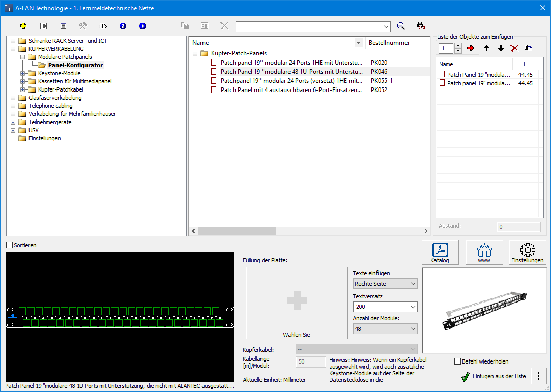The height and width of the screenshot is (392, 551).
Task: Click the Wählen Sie plate fill button
Action: [x=297, y=303]
